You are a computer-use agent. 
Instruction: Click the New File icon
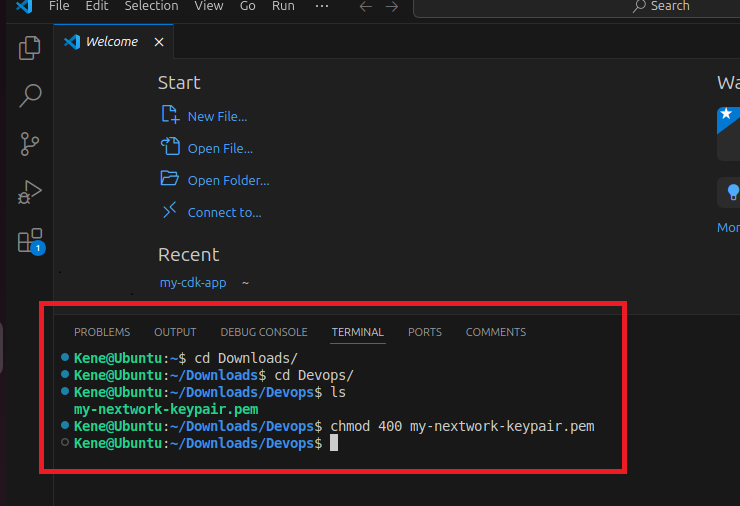pyautogui.click(x=170, y=115)
